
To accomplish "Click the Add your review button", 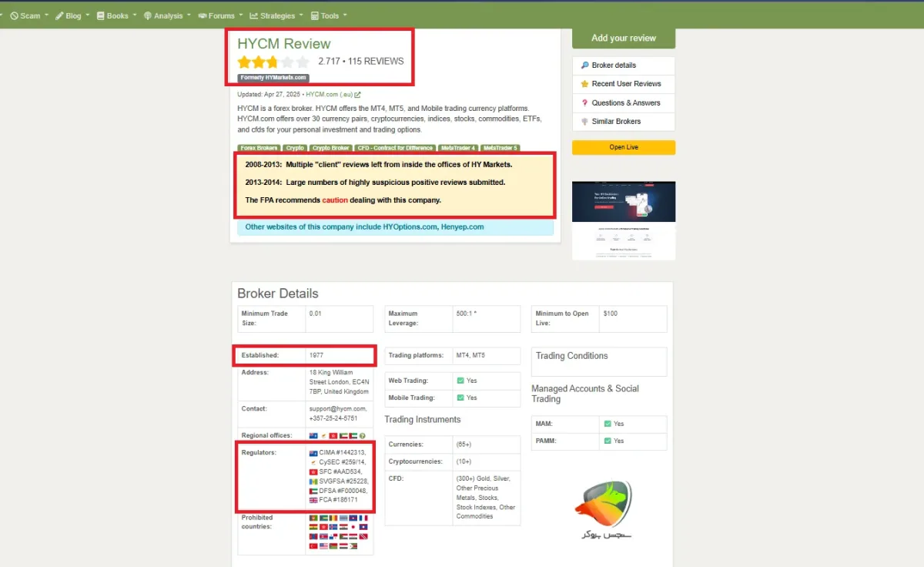I will [x=624, y=39].
